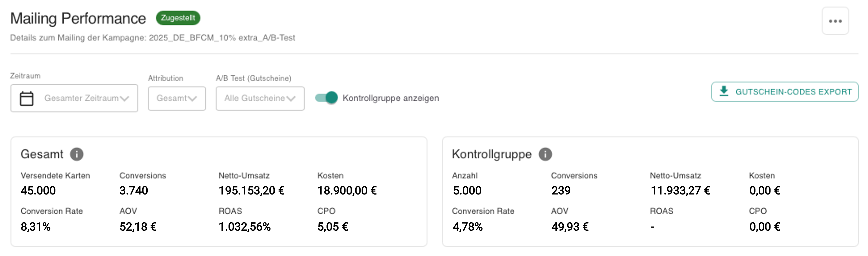Open the Gesamter Zeitraum dropdown

tap(81, 98)
